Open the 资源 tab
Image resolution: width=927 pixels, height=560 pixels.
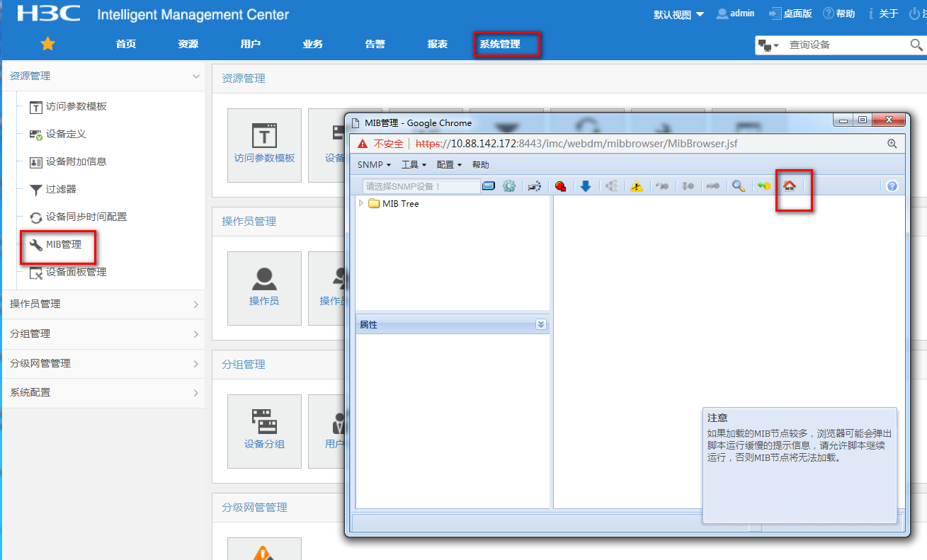coord(188,44)
